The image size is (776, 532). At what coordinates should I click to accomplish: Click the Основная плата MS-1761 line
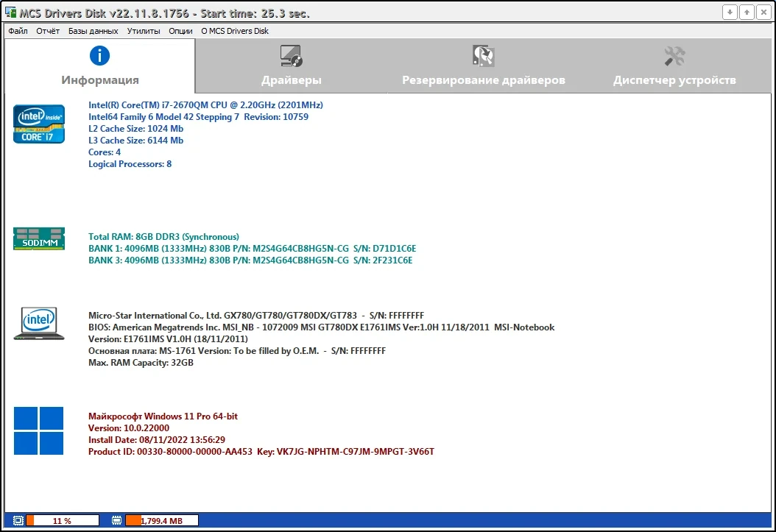click(236, 351)
